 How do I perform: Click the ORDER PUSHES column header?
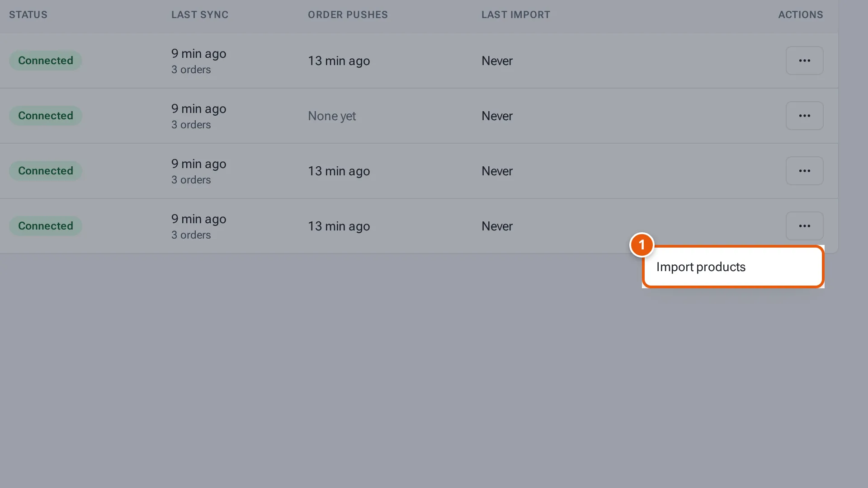coord(348,15)
